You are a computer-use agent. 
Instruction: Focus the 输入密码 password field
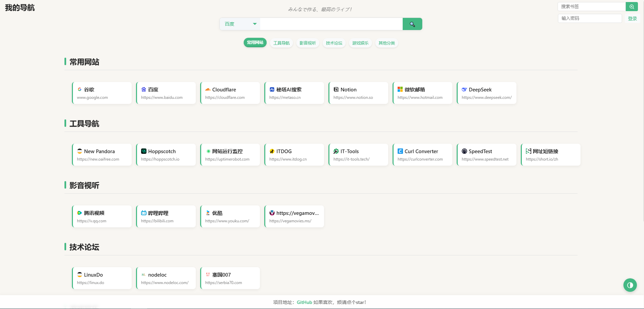(590, 18)
